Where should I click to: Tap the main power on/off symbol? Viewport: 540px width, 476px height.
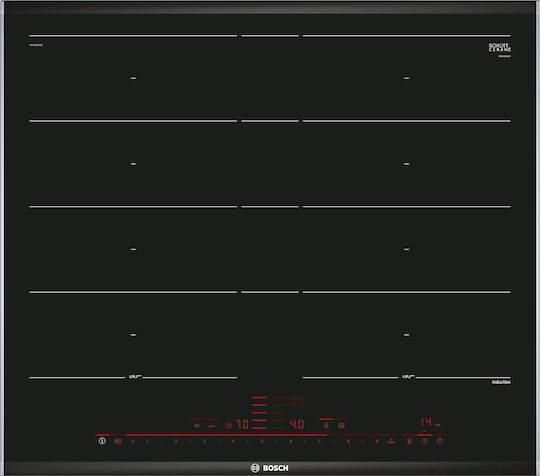tap(102, 441)
